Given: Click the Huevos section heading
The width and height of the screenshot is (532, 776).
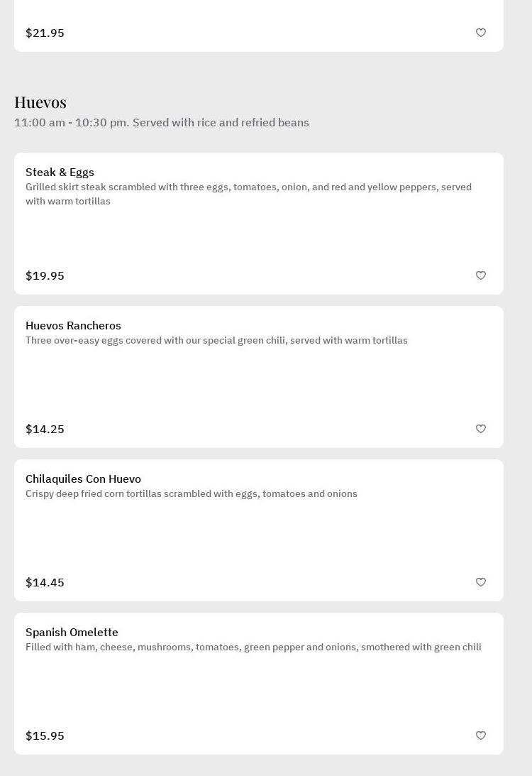Looking at the screenshot, I should [40, 102].
